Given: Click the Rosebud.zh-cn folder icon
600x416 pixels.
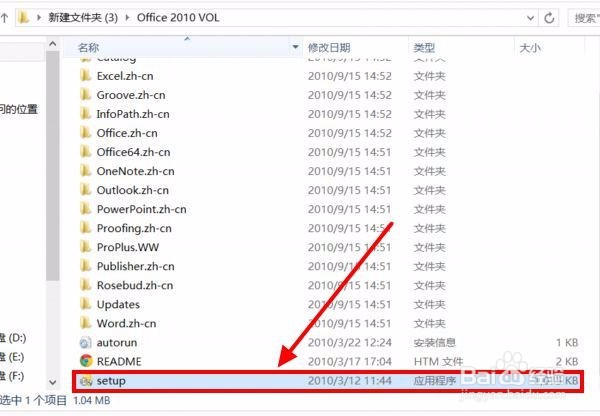Looking at the screenshot, I should pos(86,285).
